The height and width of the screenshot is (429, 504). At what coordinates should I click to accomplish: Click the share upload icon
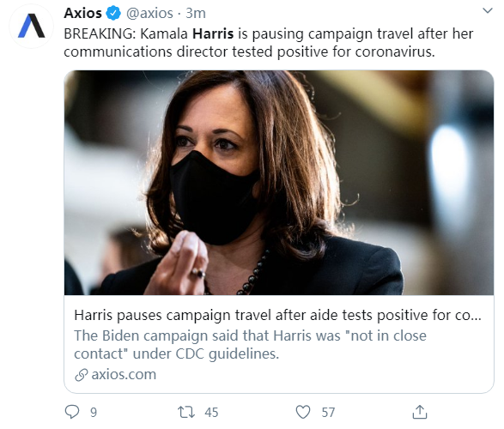pos(420,412)
